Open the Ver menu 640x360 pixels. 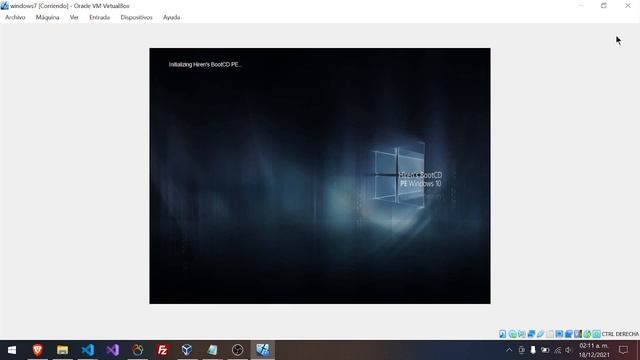point(74,17)
